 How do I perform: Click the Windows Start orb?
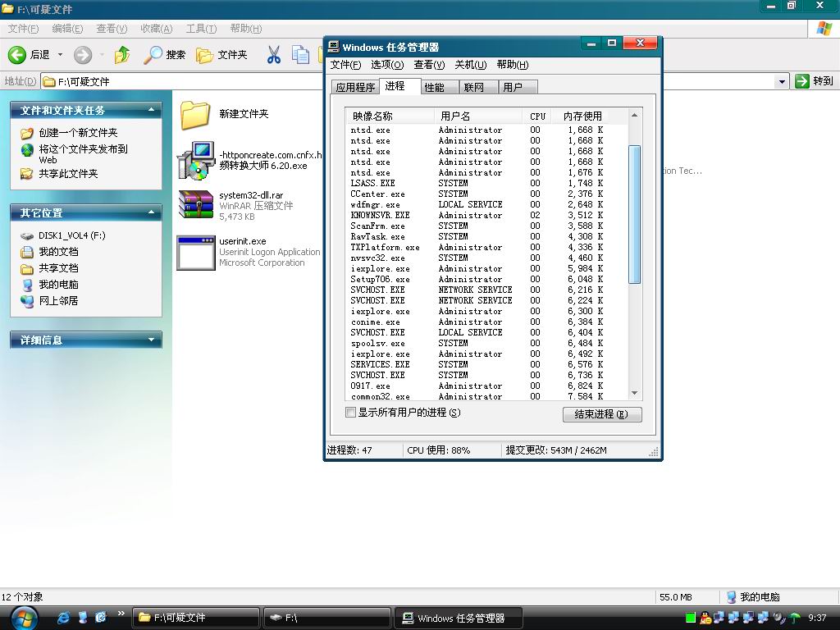tap(24, 618)
